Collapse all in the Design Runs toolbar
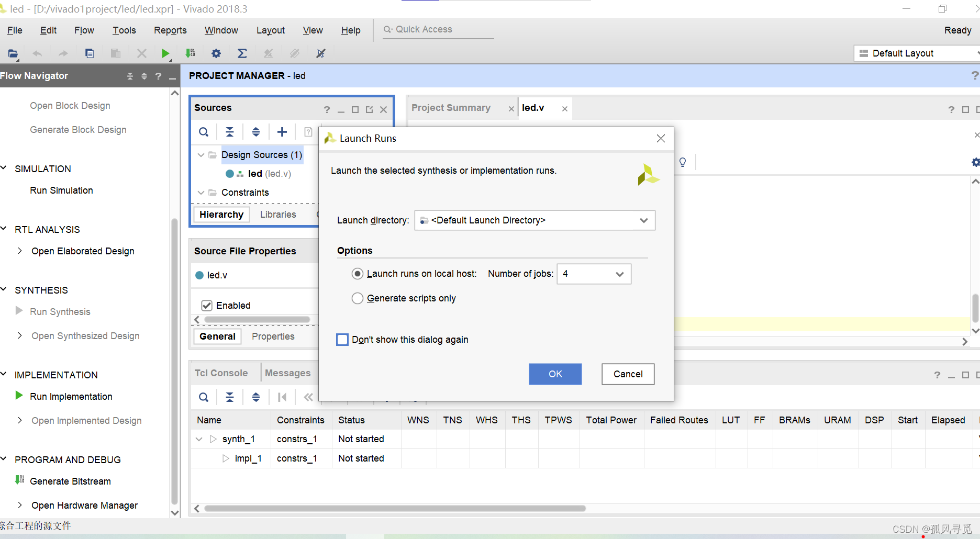This screenshot has height=539, width=980. (x=230, y=397)
